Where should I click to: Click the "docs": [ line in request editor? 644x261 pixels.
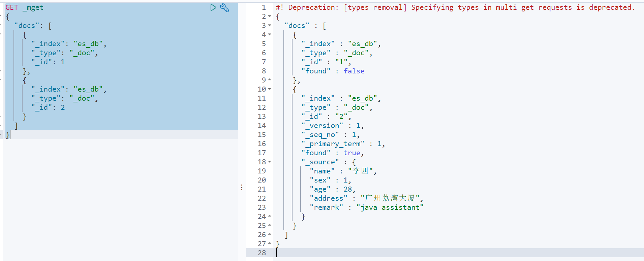[x=33, y=26]
